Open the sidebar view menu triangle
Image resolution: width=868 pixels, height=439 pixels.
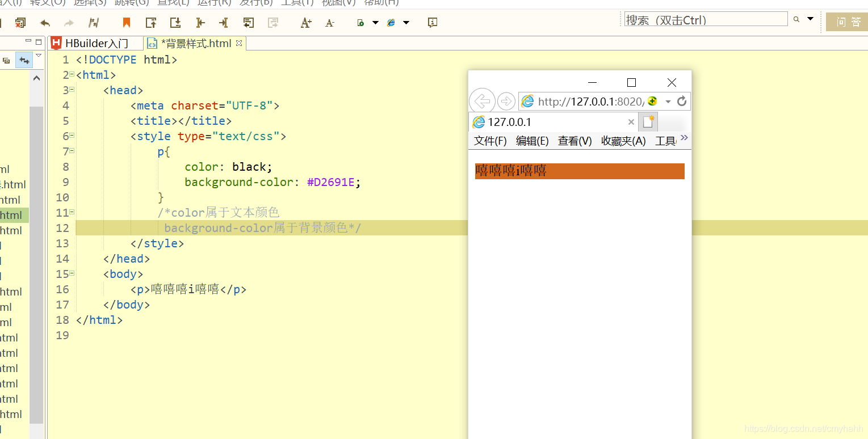click(39, 56)
